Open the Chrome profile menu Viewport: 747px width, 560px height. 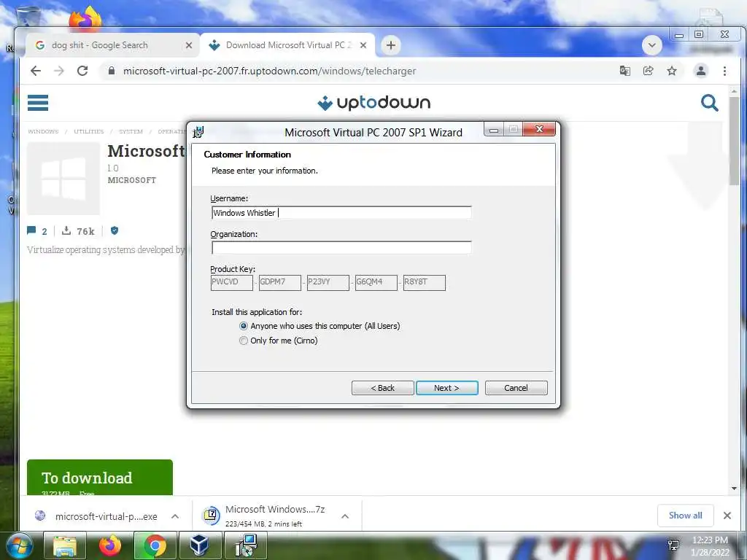click(701, 71)
